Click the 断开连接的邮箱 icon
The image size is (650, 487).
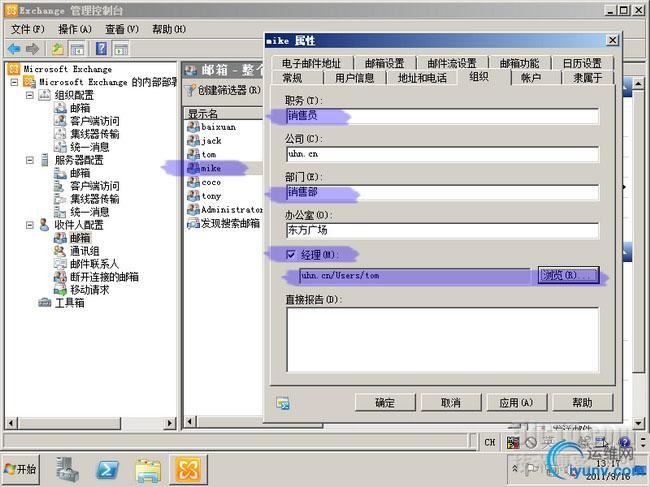pyautogui.click(x=60, y=277)
